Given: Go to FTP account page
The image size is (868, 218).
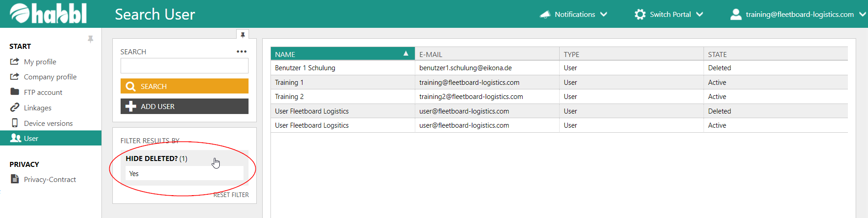Looking at the screenshot, I should [43, 93].
